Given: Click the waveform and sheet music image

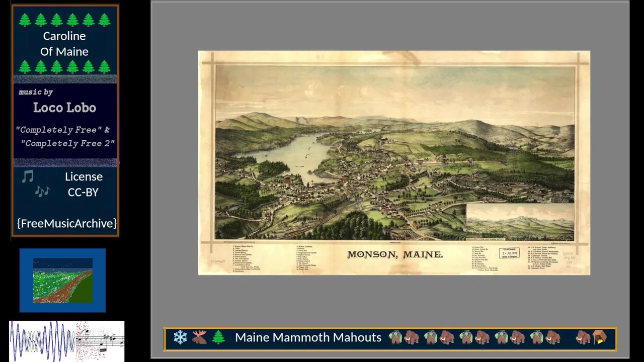Looking at the screenshot, I should coord(66,341).
